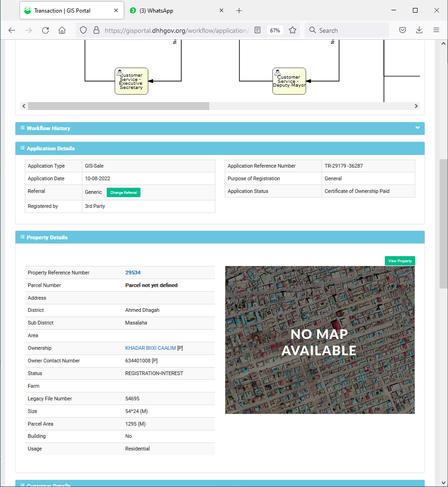Open a new browser tab
The width and height of the screenshot is (448, 487).
pyautogui.click(x=239, y=11)
